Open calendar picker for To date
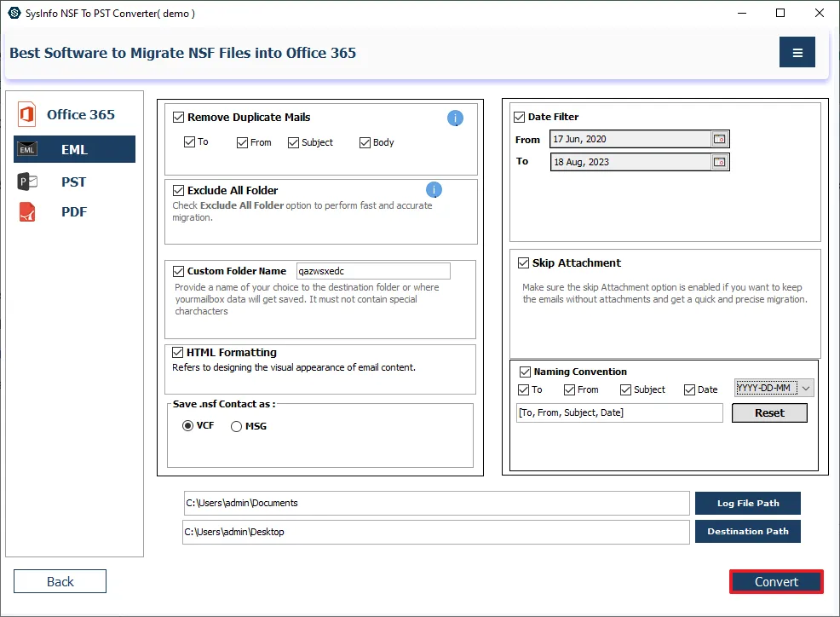840x617 pixels. point(720,162)
